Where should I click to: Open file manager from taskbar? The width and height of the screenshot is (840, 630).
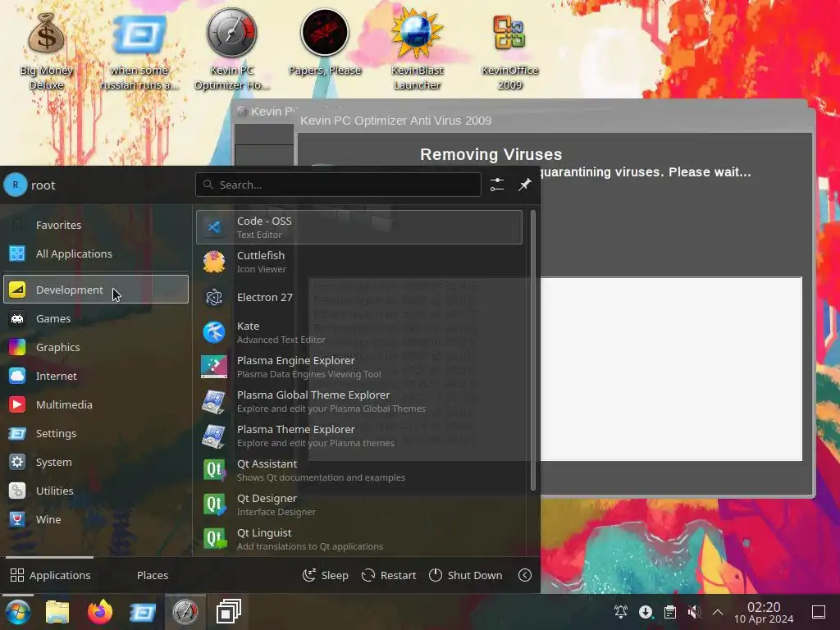(x=57, y=612)
